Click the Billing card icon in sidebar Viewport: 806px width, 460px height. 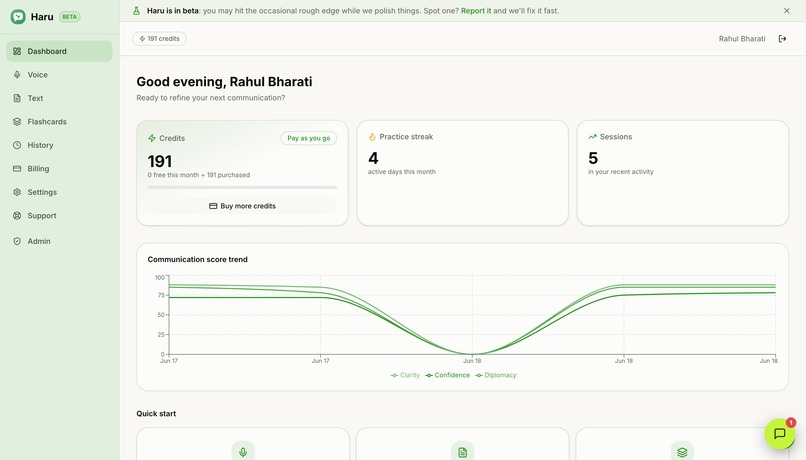17,169
